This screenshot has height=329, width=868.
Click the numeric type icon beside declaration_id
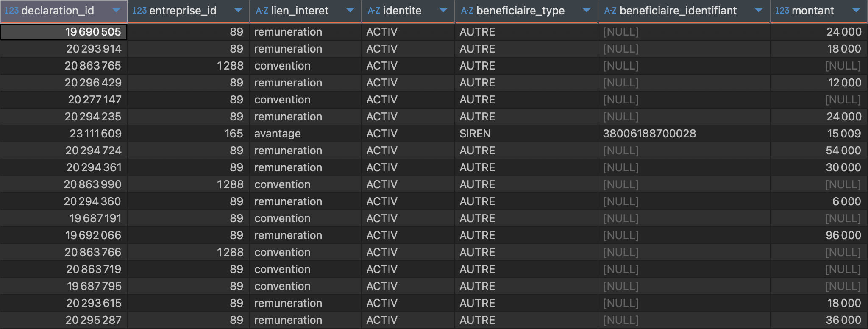coord(11,11)
